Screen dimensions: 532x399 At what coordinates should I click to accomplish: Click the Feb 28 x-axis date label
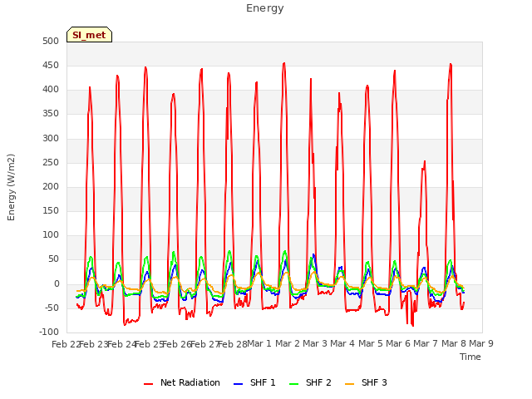tap(233, 344)
